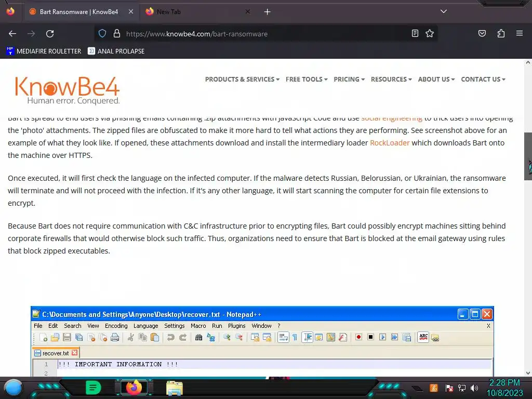This screenshot has height=399, width=532.
Task: Open the Firefox hamburger application menu
Action: [520, 33]
